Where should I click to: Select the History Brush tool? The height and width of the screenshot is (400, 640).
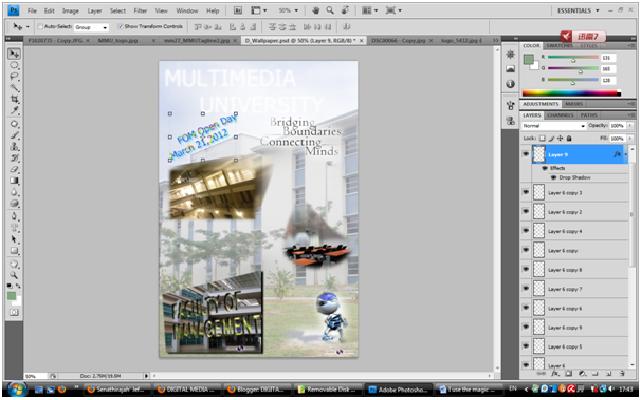[14, 158]
